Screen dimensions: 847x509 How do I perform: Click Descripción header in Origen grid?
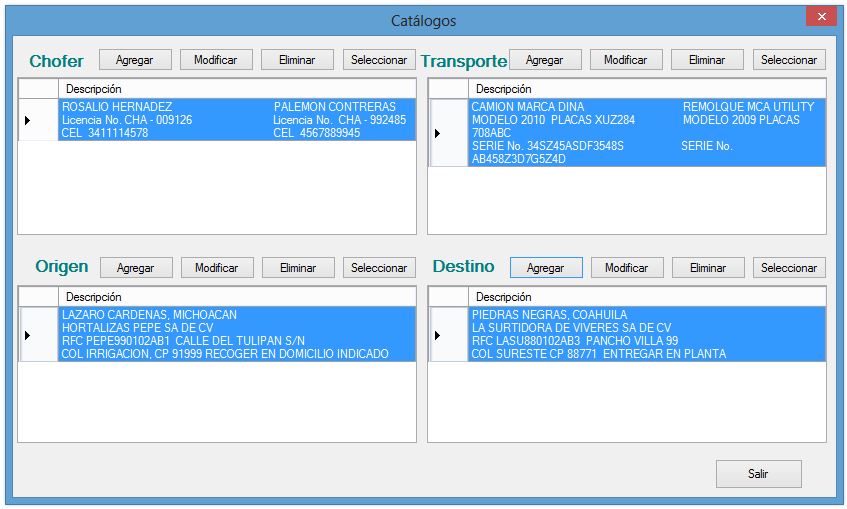coord(237,297)
